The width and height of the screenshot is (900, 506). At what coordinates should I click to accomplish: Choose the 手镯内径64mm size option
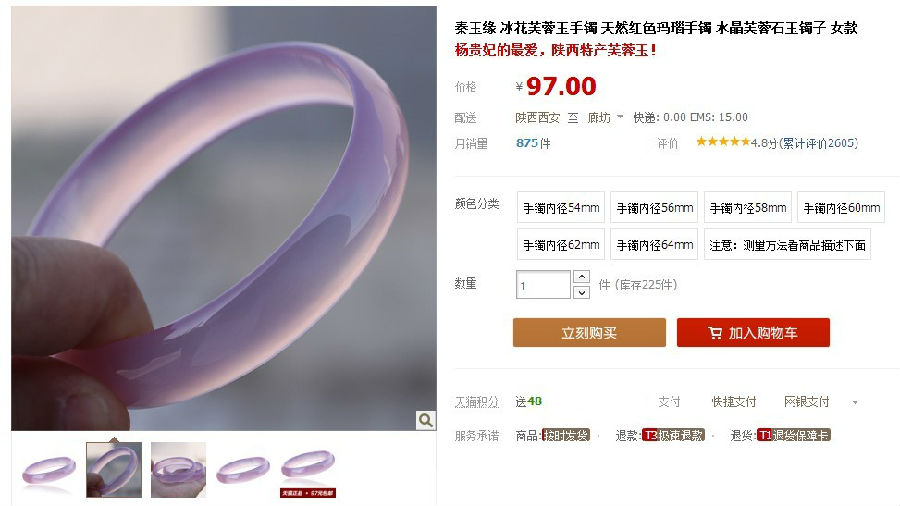pyautogui.click(x=654, y=244)
